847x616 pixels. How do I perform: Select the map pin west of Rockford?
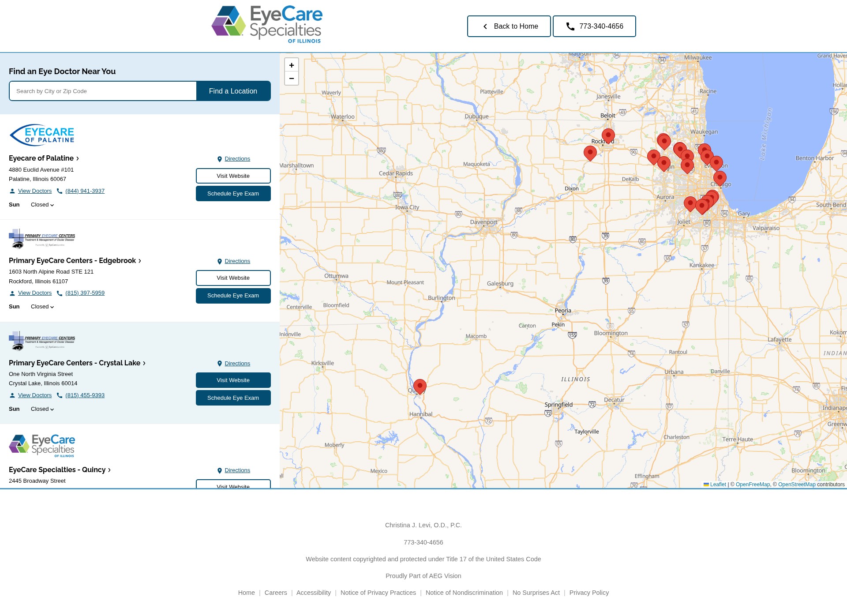coord(590,153)
